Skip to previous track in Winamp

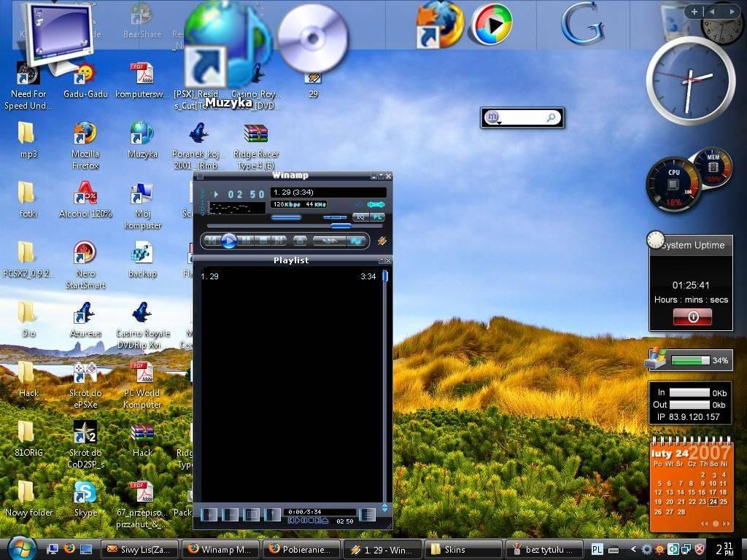pos(212,241)
